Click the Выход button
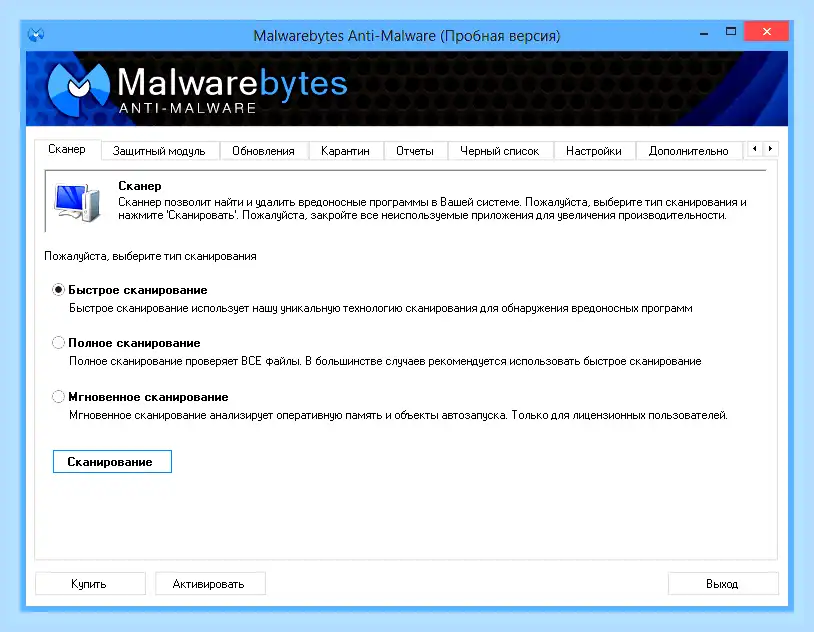 click(x=723, y=584)
